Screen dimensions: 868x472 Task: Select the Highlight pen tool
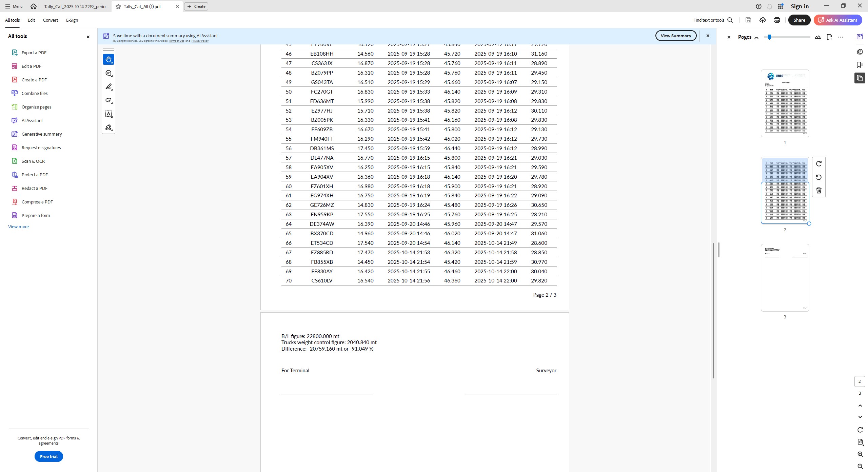pyautogui.click(x=108, y=87)
